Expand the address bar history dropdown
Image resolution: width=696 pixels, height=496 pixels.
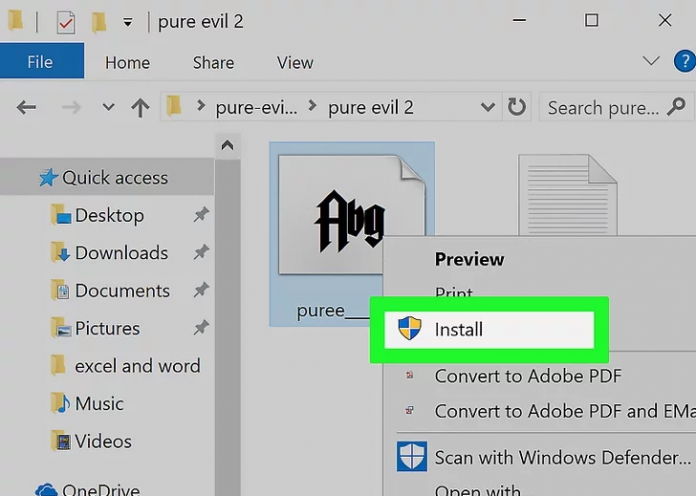tap(487, 107)
